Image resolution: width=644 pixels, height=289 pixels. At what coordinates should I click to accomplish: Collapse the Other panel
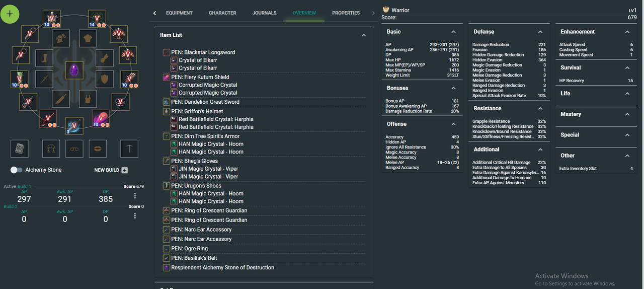pyautogui.click(x=627, y=156)
